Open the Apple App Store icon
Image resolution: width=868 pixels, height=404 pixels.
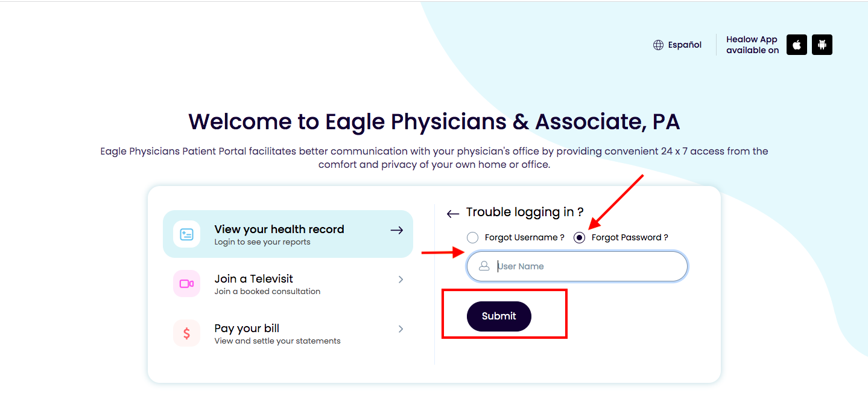[x=797, y=45]
